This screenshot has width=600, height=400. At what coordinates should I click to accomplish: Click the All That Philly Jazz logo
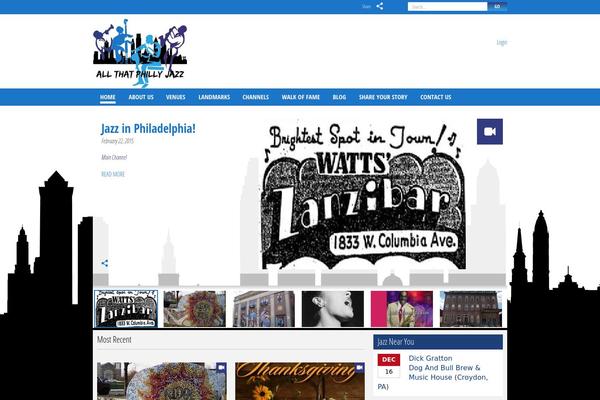click(x=140, y=53)
